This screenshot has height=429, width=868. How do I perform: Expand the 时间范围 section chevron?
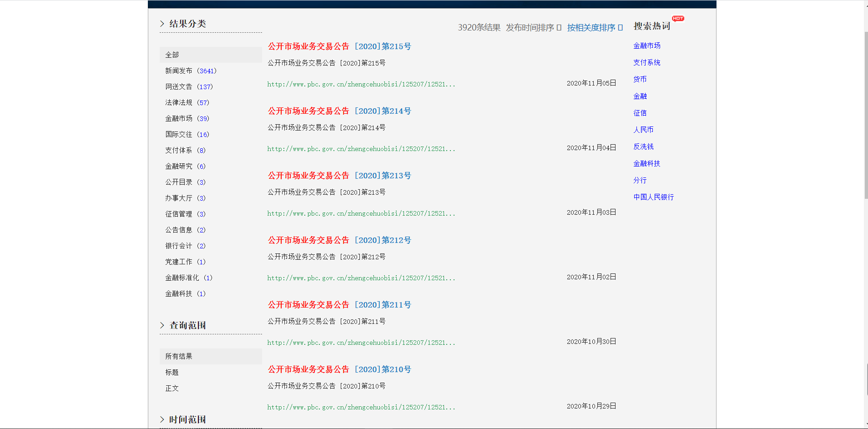(x=162, y=419)
